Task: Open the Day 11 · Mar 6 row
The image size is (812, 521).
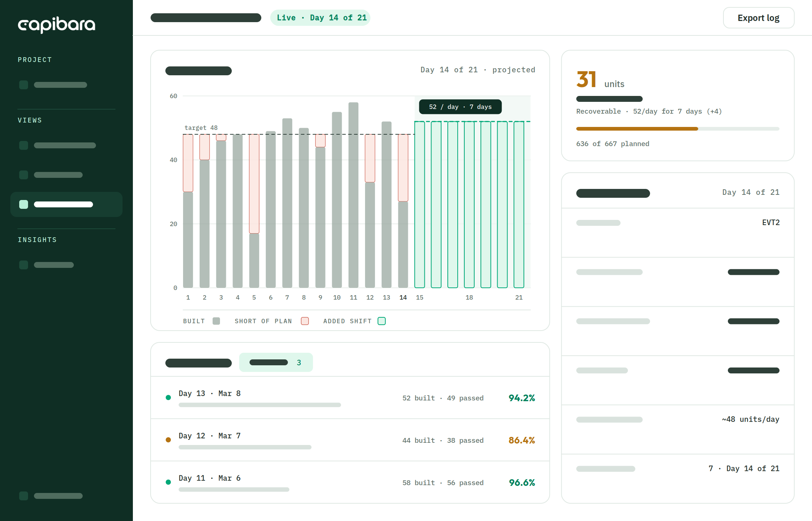Action: 350,482
